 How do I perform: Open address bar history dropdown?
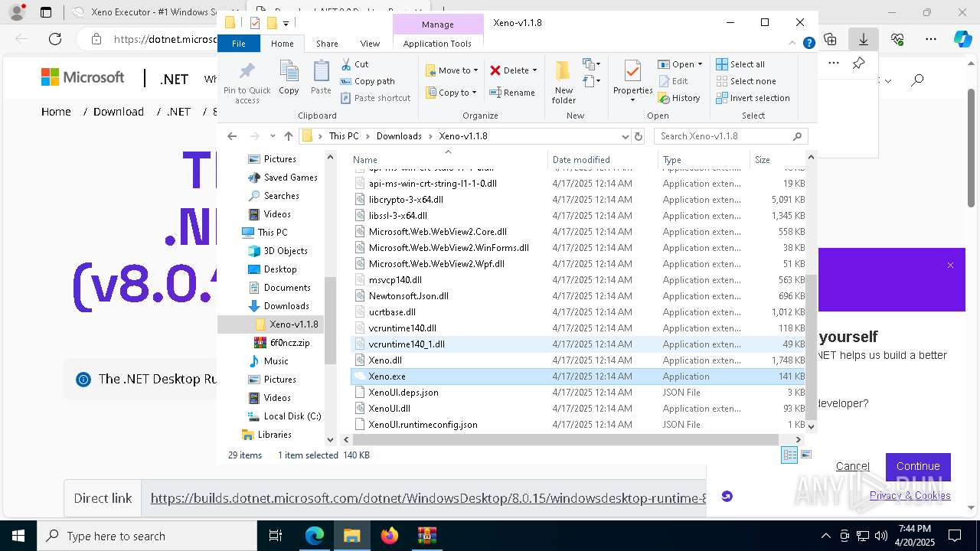[626, 136]
